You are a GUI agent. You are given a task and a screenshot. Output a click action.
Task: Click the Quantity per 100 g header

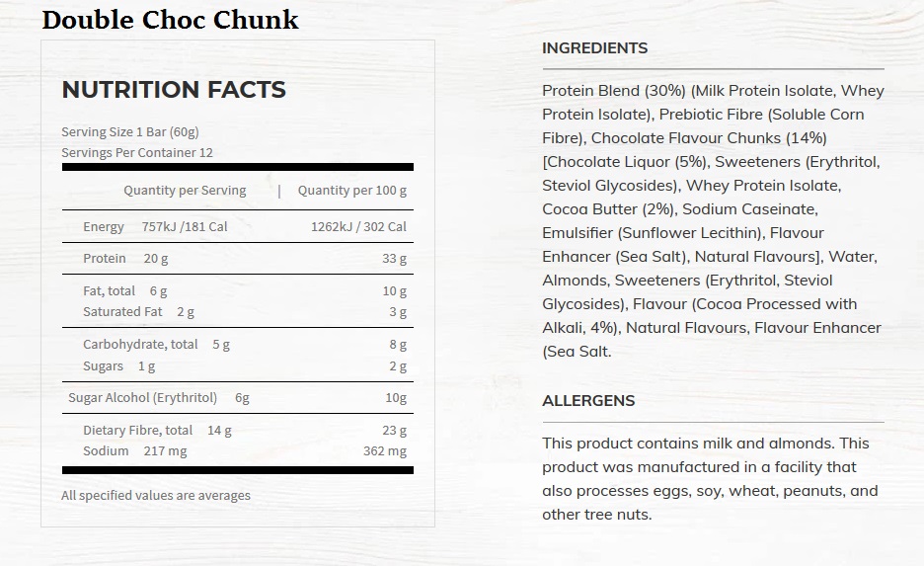(351, 191)
